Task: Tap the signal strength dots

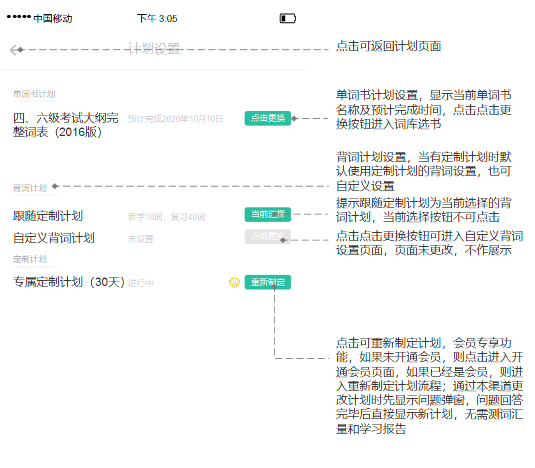Action: click(19, 17)
